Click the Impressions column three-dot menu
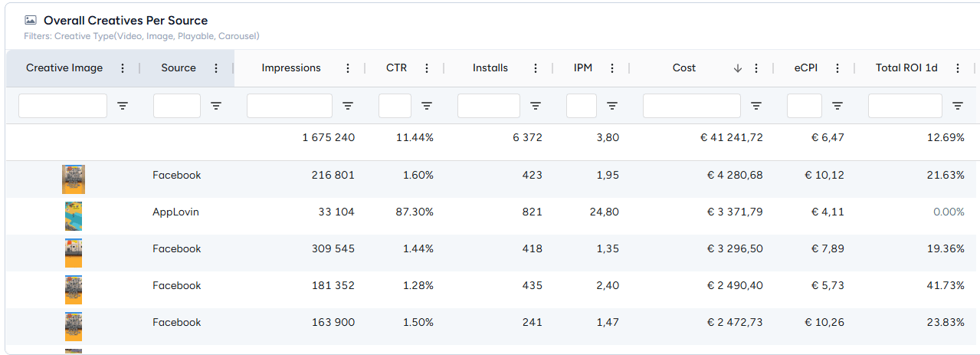This screenshot has height=355, width=980. [x=348, y=68]
